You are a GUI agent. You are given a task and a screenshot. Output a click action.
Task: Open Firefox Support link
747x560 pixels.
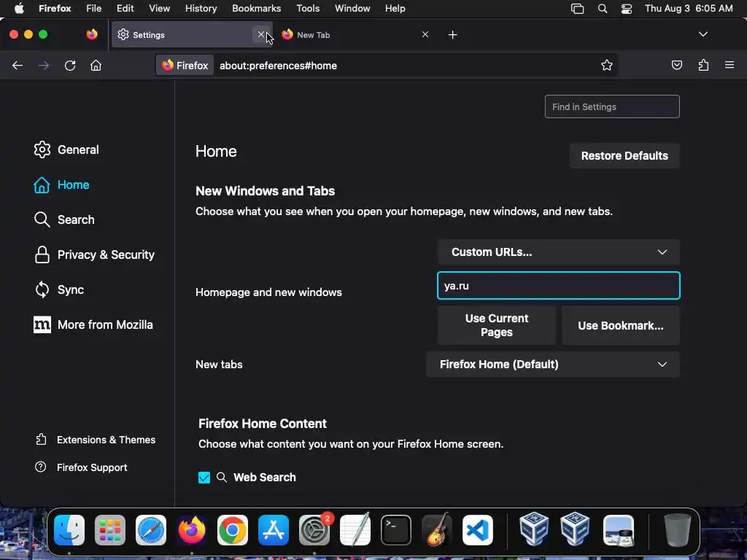[x=81, y=467]
